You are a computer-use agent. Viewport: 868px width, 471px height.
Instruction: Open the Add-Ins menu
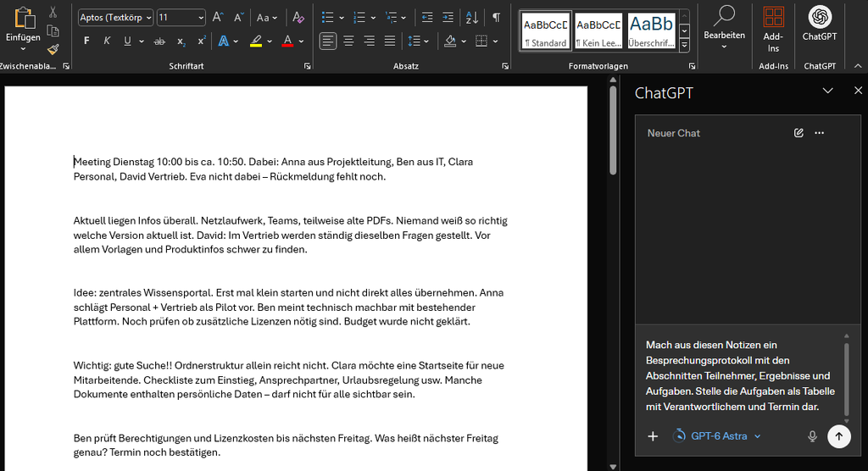(x=773, y=30)
